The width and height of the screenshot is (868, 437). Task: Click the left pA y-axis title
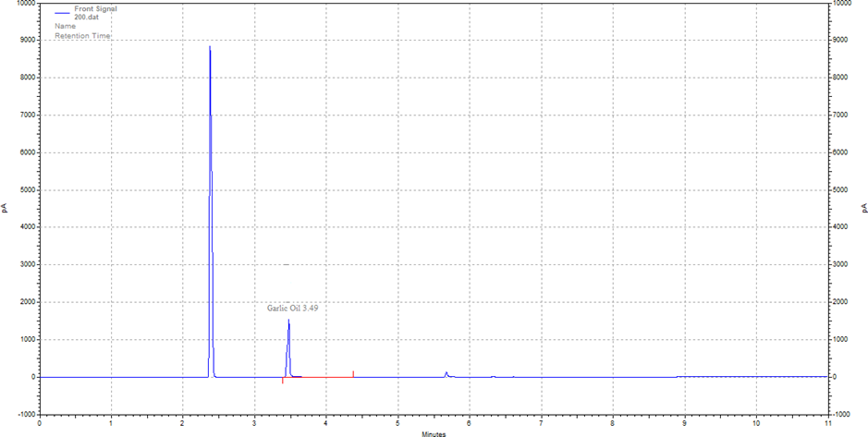pyautogui.click(x=5, y=208)
